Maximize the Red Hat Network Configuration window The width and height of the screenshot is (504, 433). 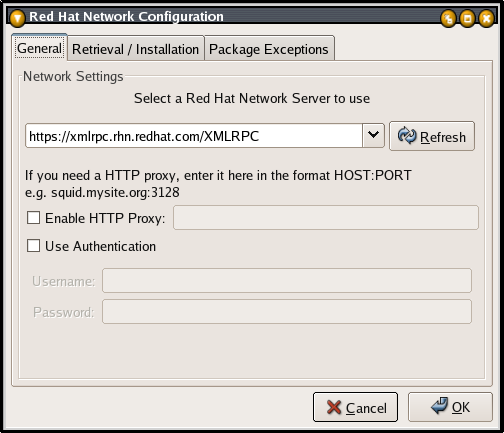coord(467,18)
